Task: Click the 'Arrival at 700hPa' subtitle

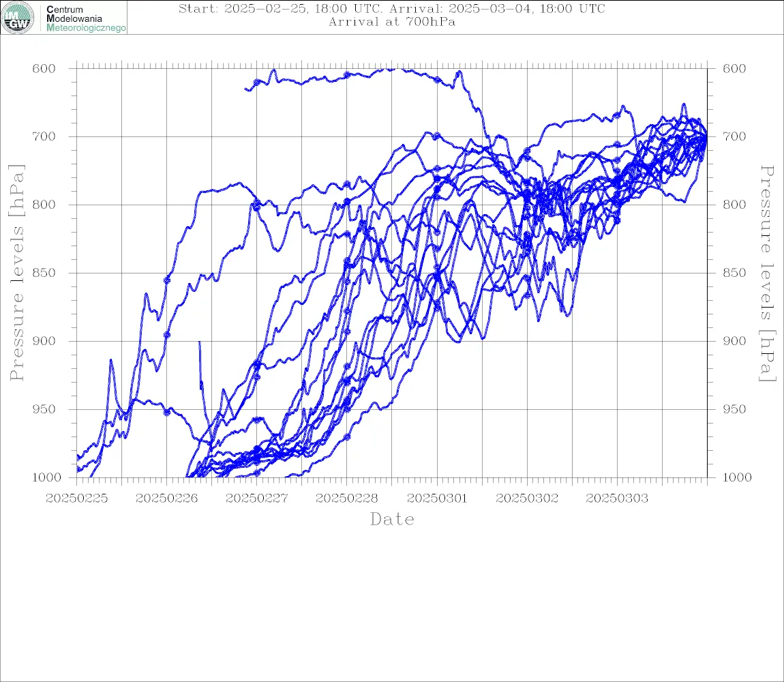Action: pos(392,22)
